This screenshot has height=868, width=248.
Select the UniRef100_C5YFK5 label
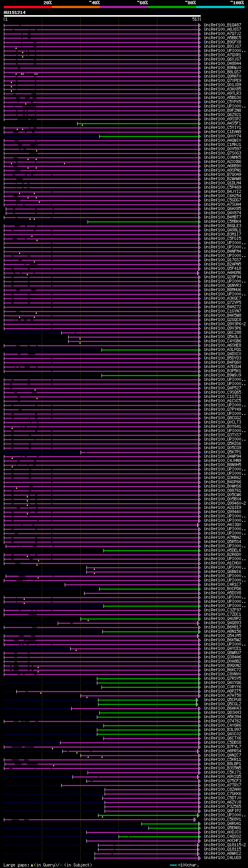[222, 102]
